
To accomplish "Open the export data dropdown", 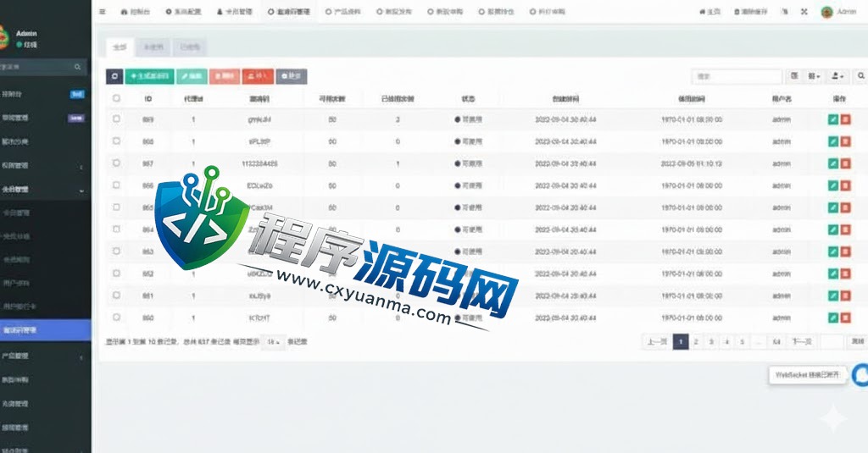I will click(x=838, y=76).
